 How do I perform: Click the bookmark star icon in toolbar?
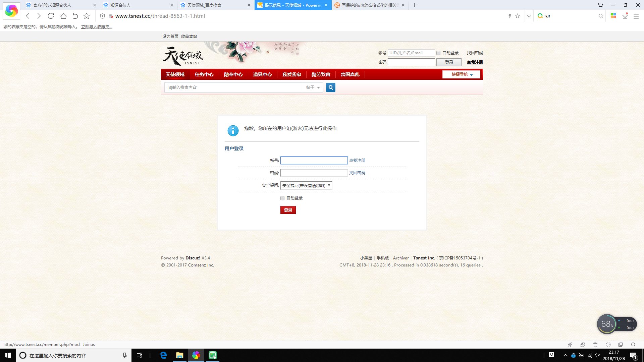coord(87,16)
